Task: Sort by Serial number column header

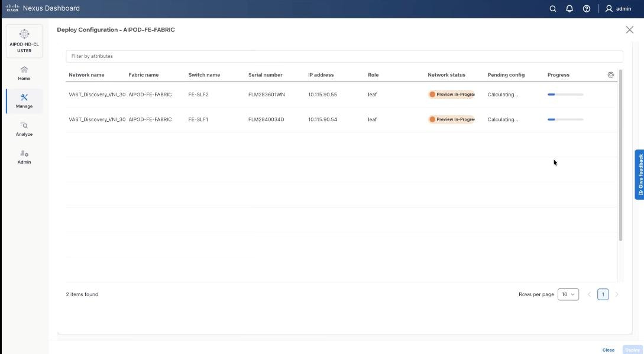Action: (266, 74)
